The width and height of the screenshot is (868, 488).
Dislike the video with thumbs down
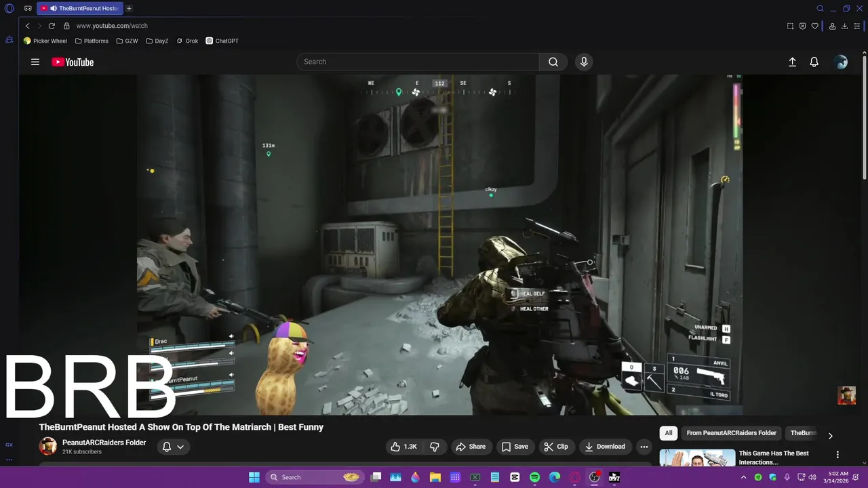(x=435, y=447)
